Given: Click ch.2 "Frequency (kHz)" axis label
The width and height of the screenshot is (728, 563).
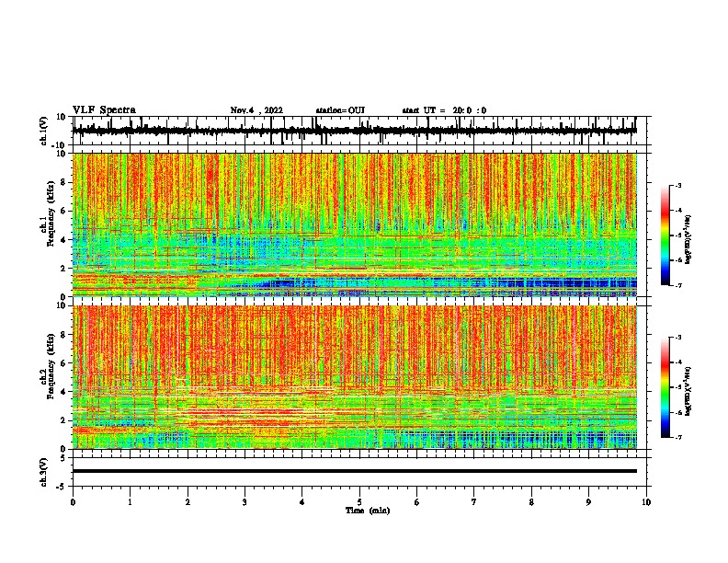Looking at the screenshot, I should point(51,366).
